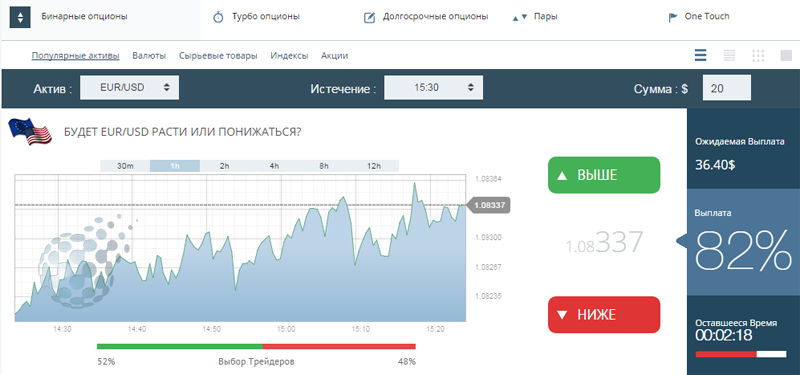Screen dimensions: 800x375
Task: Click remaining time 00:02:18
Action: click(723, 335)
